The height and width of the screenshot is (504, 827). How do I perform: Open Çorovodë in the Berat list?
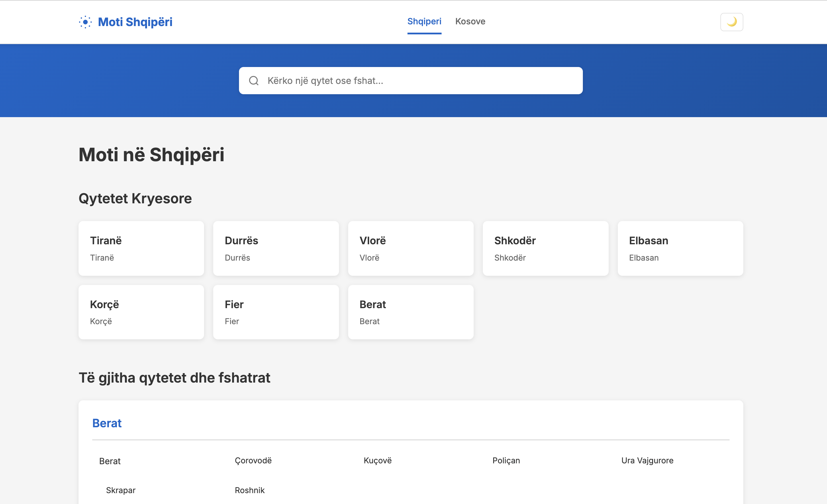pyautogui.click(x=253, y=460)
